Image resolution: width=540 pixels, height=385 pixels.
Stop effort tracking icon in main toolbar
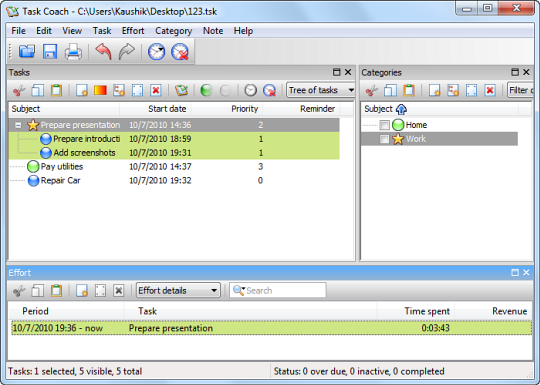pyautogui.click(x=180, y=52)
